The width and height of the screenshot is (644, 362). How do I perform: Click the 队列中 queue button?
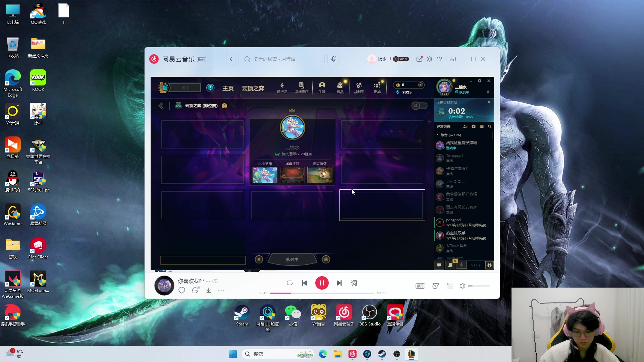pos(292,259)
